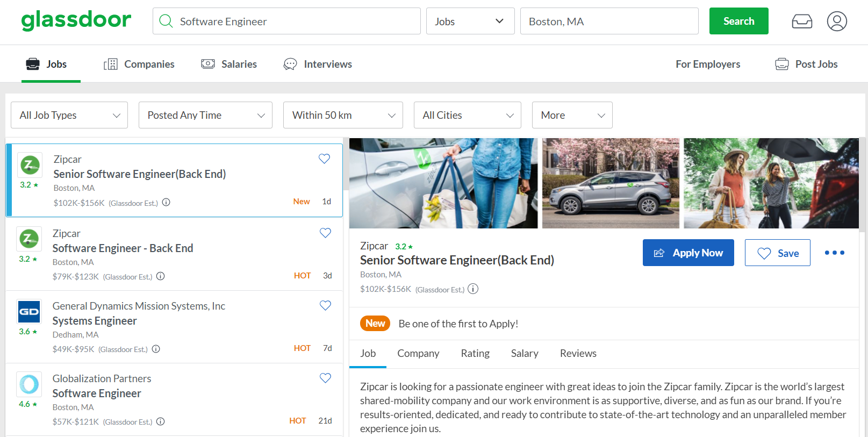Viewport: 868px width, 437px height.
Task: Click the 3.2 star rating in job details
Action: point(404,246)
